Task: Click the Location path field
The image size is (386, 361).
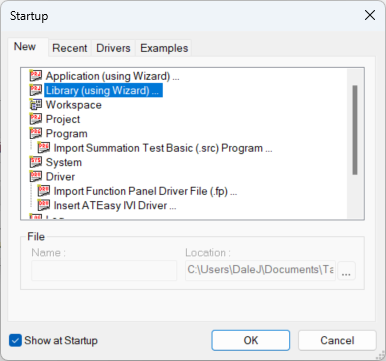Action: [x=260, y=270]
